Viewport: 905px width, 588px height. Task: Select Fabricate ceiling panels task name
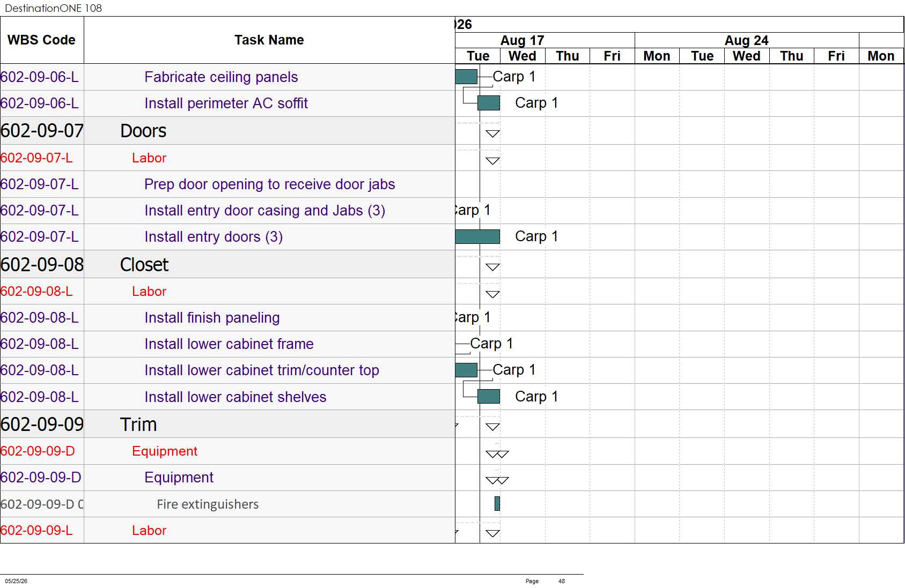tap(221, 77)
